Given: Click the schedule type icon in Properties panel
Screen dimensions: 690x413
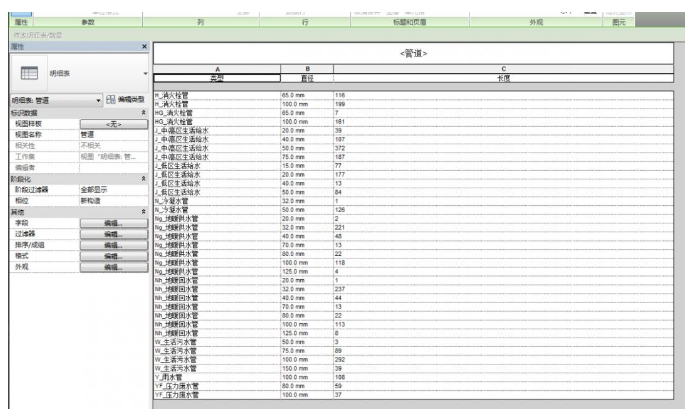Looking at the screenshot, I should pos(29,73).
